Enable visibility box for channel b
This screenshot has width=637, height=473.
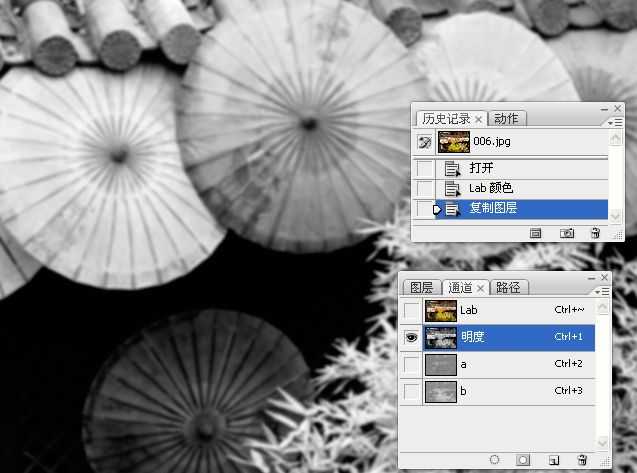(x=411, y=392)
